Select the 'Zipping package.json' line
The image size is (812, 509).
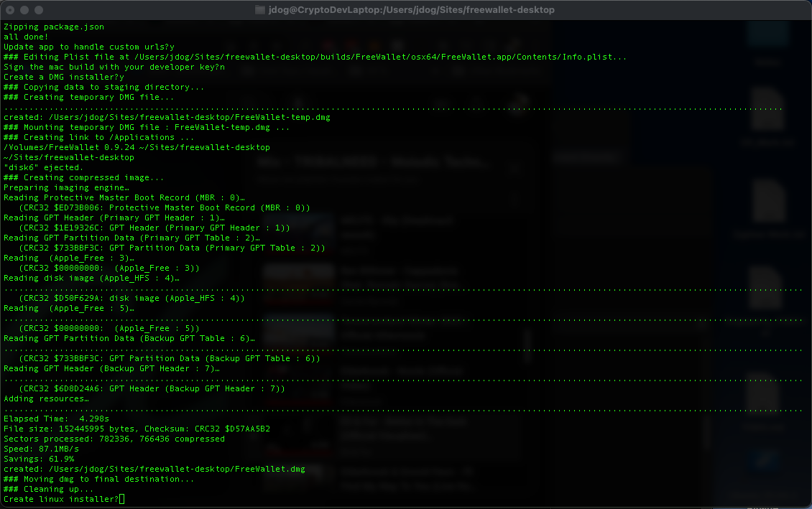pyautogui.click(x=54, y=27)
